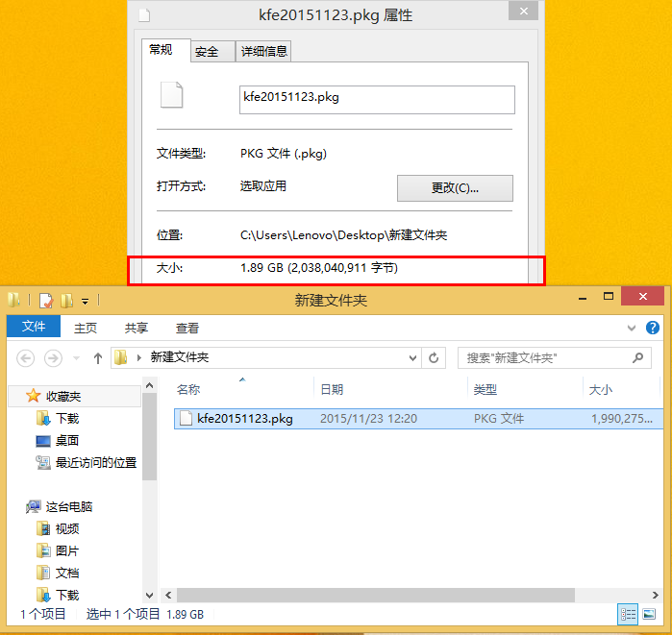Viewport: 672px width, 635px height.
Task: Click the file icon beside kfe20151123.pkg
Action: (186, 418)
